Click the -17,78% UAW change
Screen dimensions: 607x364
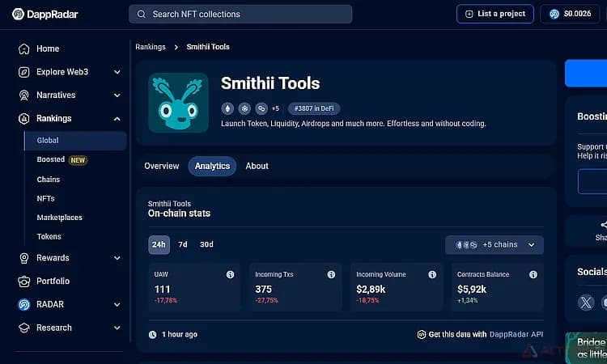[166, 301]
